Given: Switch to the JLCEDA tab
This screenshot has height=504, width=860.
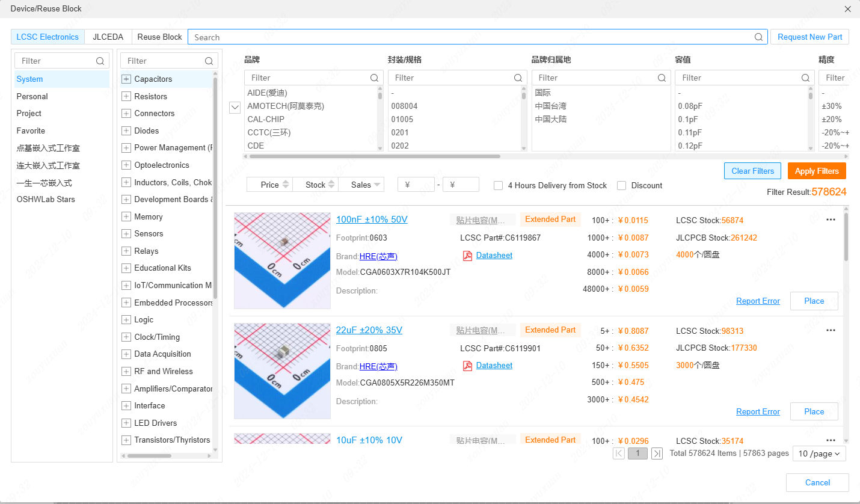Looking at the screenshot, I should pyautogui.click(x=108, y=37).
